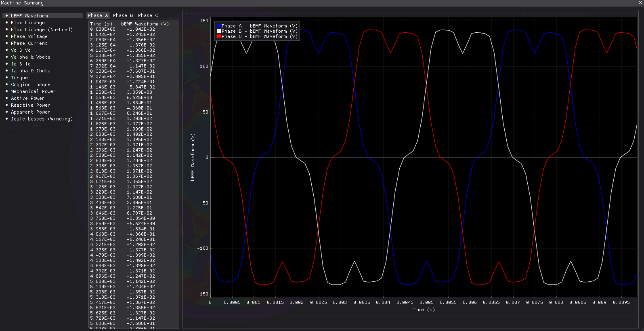Open the Flux Linkage entry
This screenshot has width=644, height=331.
pos(27,23)
